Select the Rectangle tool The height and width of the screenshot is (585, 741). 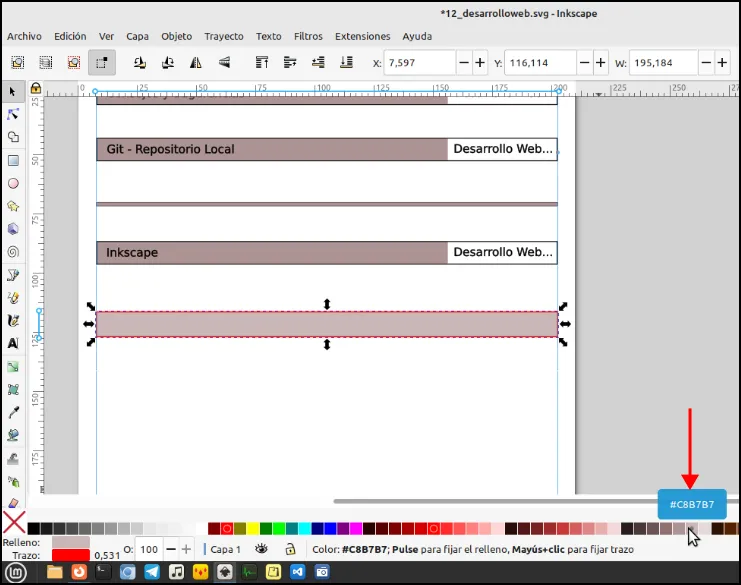click(x=13, y=161)
